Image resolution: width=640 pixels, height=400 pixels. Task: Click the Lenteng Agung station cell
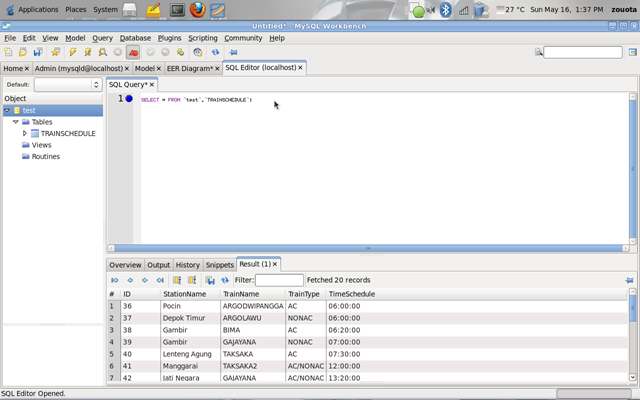190,354
